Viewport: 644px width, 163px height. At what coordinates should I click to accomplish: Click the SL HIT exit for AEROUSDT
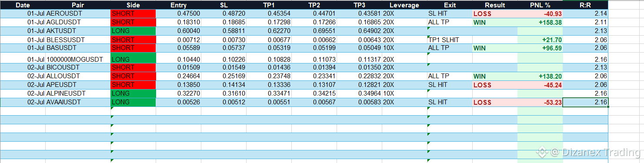point(450,14)
